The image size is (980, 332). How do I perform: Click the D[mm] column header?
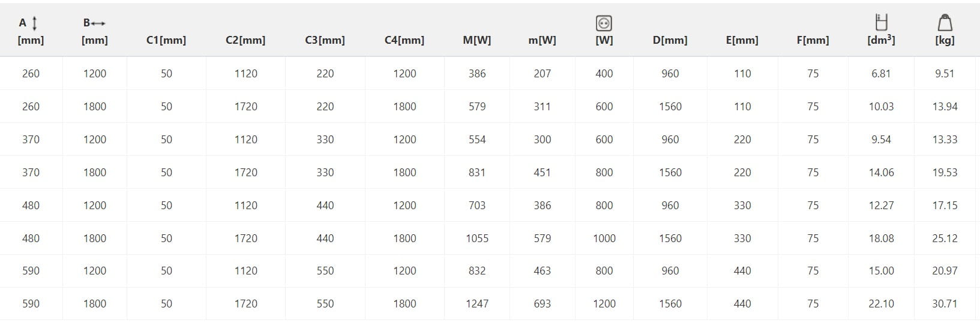670,40
